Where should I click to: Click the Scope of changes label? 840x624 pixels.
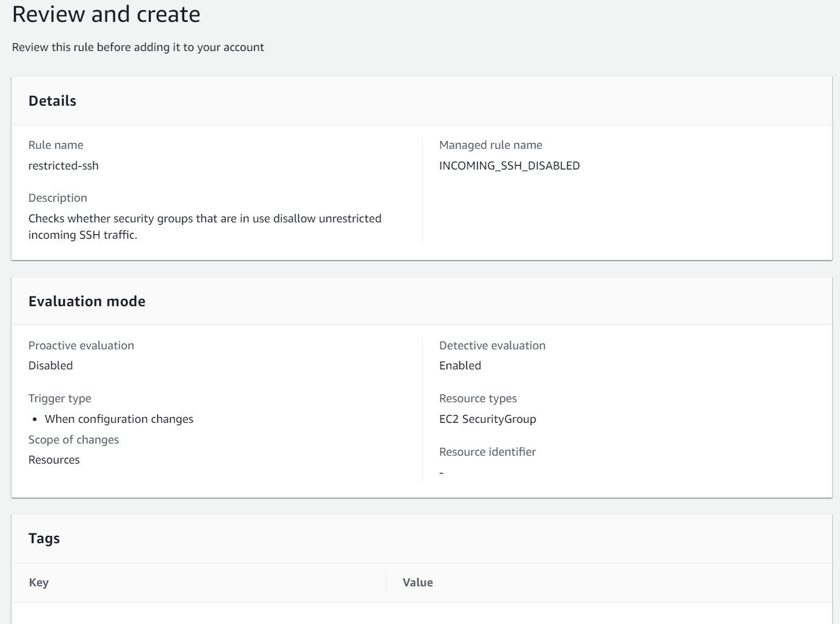click(x=73, y=440)
